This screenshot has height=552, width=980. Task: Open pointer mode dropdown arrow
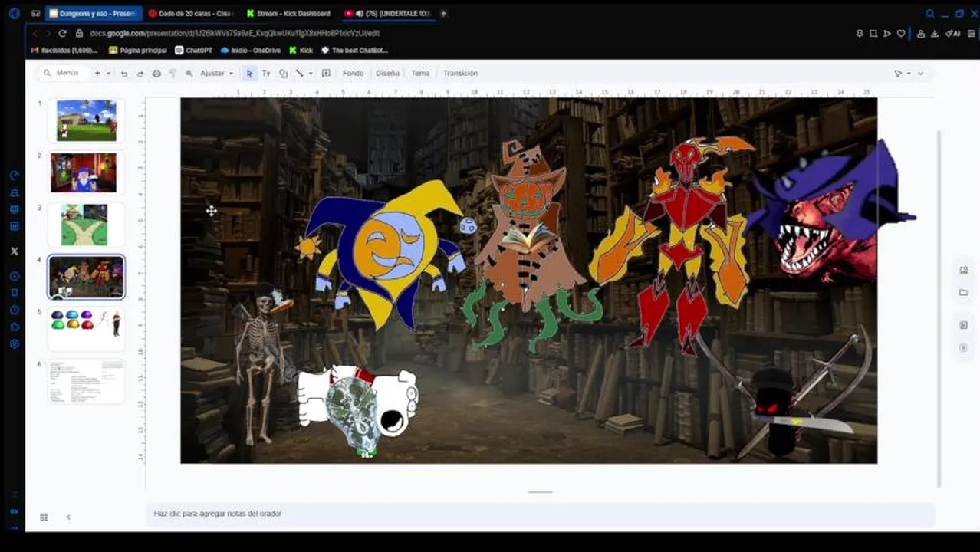(909, 74)
